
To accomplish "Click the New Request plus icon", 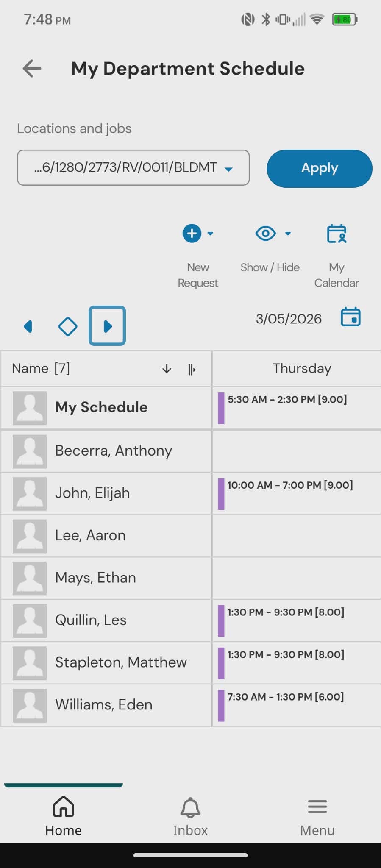I will point(192,234).
